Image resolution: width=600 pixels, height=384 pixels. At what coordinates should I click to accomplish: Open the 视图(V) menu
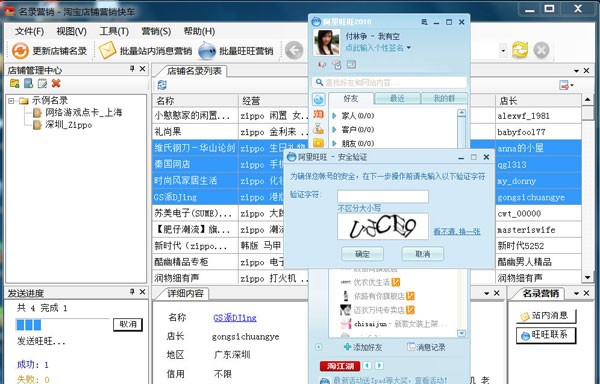[x=72, y=31]
